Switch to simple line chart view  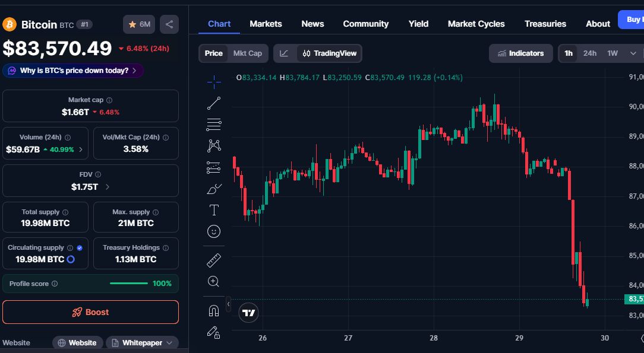tap(284, 53)
